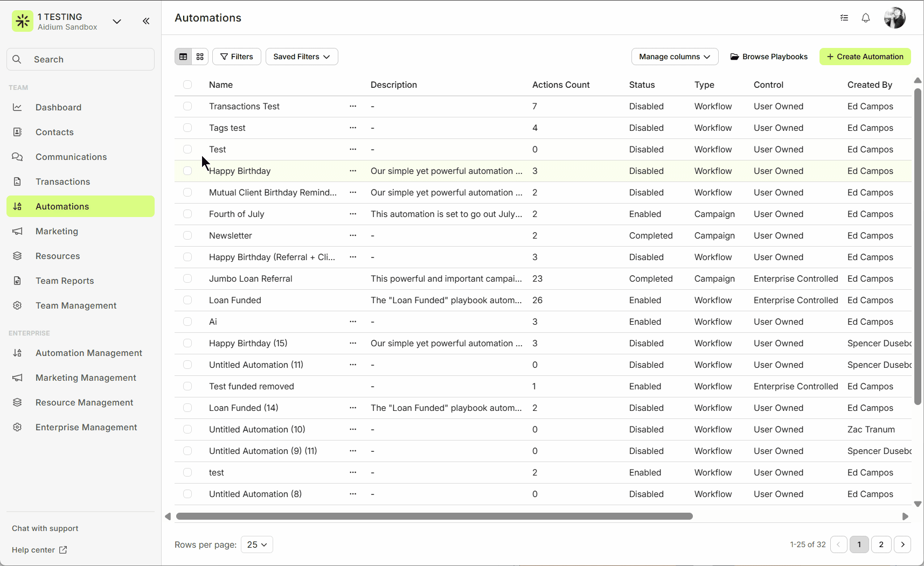
Task: Toggle the select-all header checkbox
Action: point(187,85)
